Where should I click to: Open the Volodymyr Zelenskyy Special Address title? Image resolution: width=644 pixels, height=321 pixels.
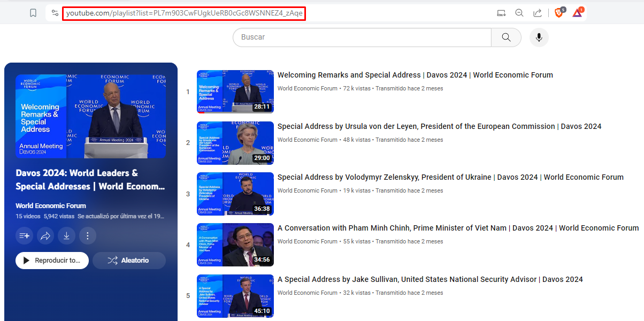[x=450, y=178]
